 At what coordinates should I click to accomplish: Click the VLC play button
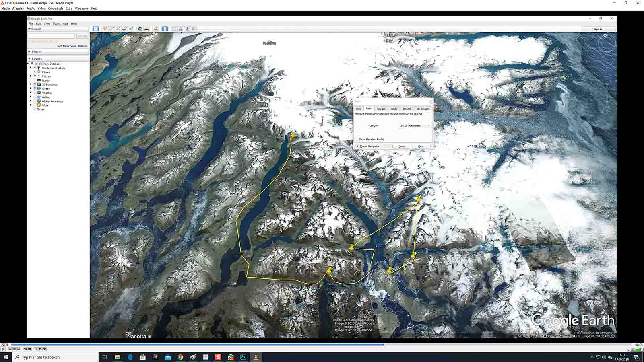coord(3,349)
